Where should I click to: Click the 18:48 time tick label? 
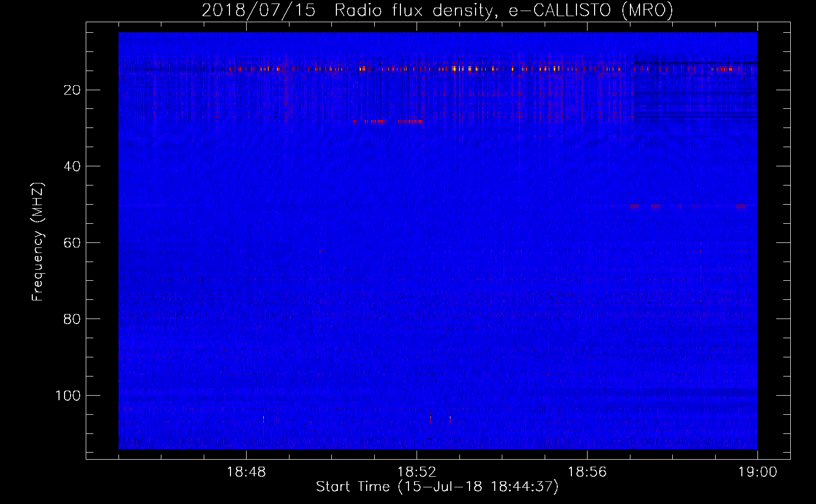(x=246, y=472)
